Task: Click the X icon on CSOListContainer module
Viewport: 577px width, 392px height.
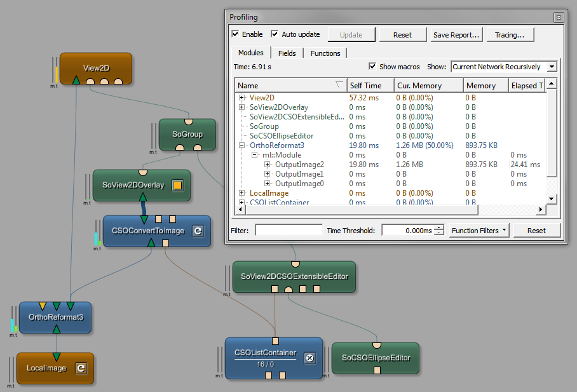Action: [x=309, y=358]
